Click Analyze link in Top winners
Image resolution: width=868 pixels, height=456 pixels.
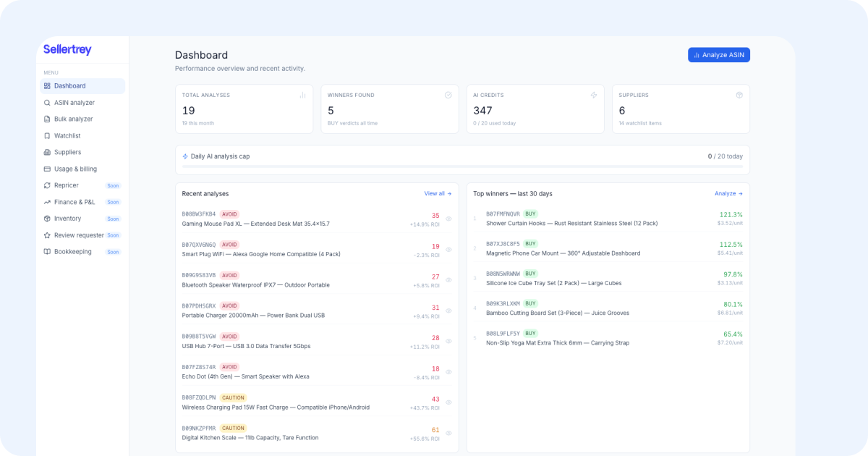tap(728, 194)
